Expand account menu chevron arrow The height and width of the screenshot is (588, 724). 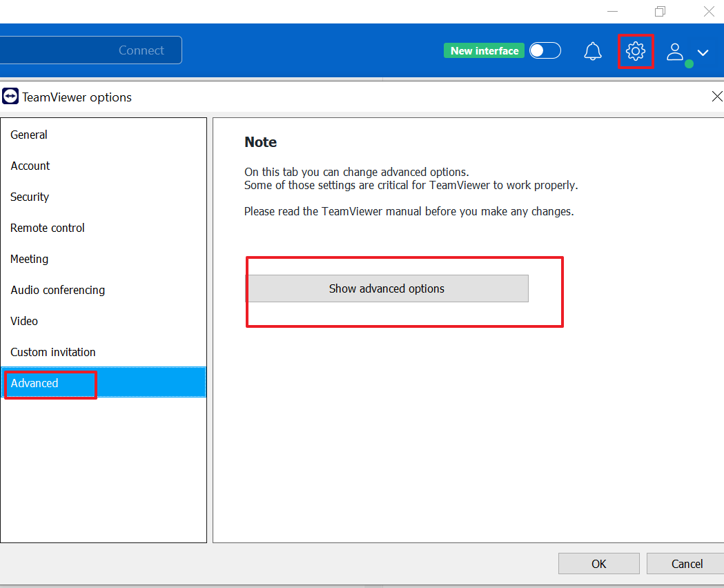[x=703, y=52]
